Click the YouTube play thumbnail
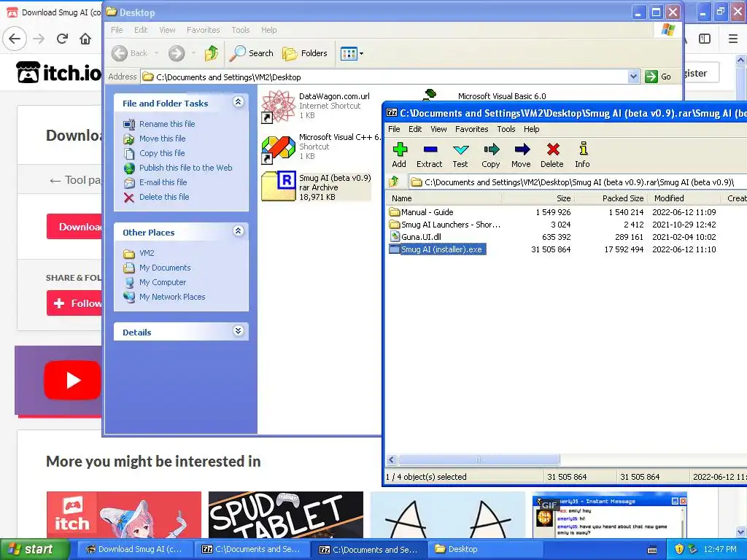The height and width of the screenshot is (560, 747). coord(72,380)
